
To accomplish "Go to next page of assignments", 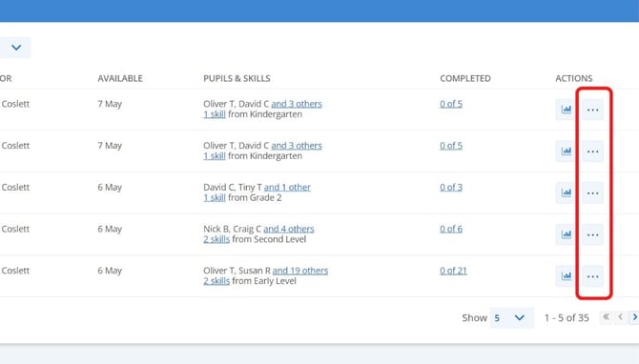I will pyautogui.click(x=634, y=317).
